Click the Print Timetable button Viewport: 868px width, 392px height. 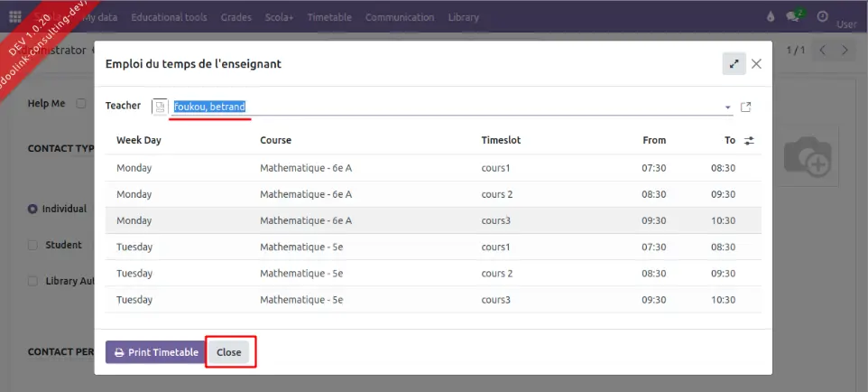(156, 352)
